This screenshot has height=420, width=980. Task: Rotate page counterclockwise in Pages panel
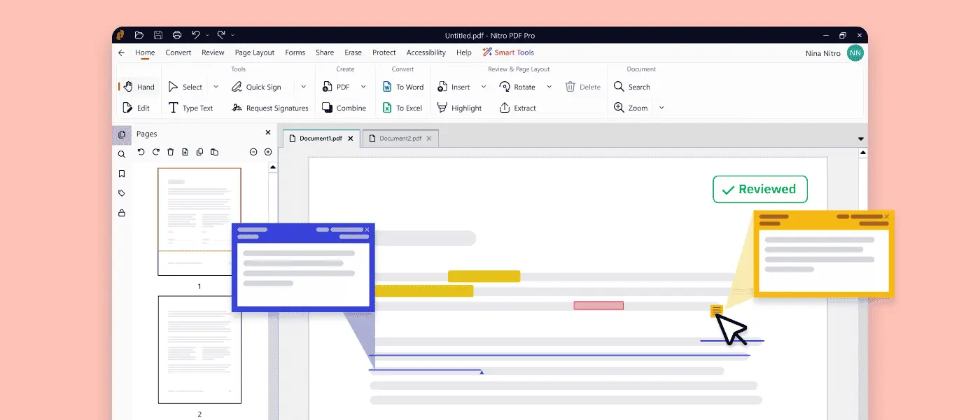pyautogui.click(x=141, y=152)
